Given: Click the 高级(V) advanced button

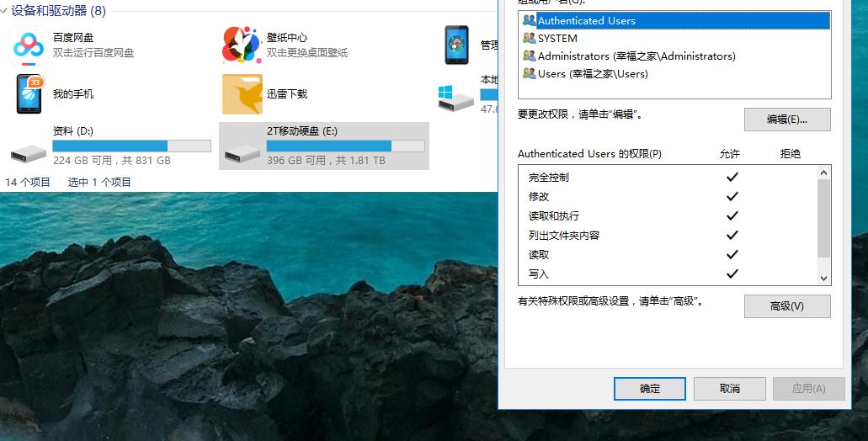Looking at the screenshot, I should tap(786, 306).
